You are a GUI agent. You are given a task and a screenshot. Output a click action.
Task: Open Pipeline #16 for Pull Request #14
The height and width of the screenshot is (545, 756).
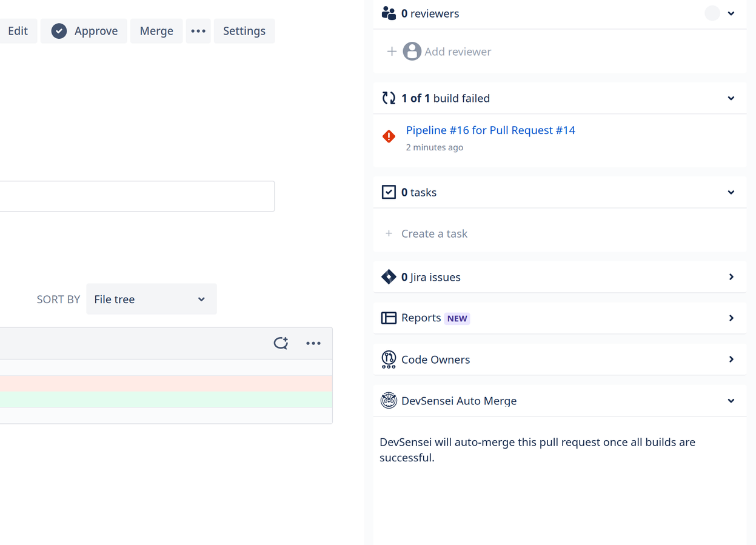tap(490, 130)
